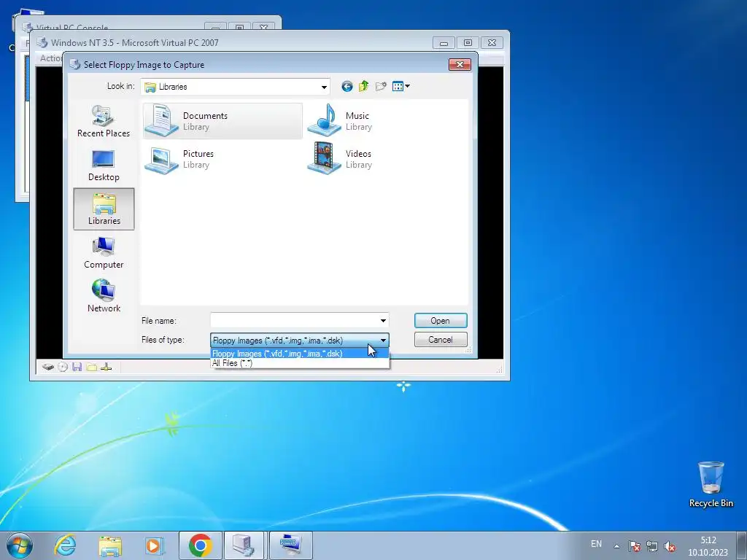Expand the File name history dropdown arrow
The width and height of the screenshot is (747, 560).
point(383,321)
